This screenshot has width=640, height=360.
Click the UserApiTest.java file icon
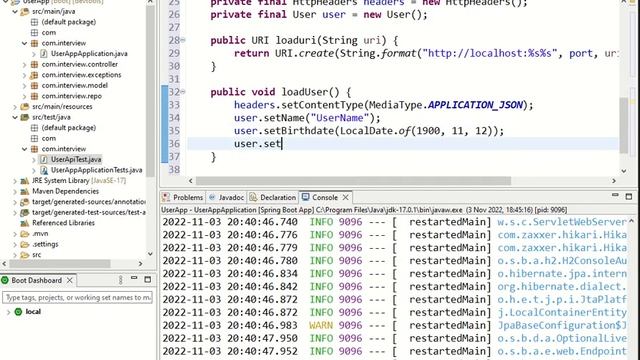(x=44, y=160)
